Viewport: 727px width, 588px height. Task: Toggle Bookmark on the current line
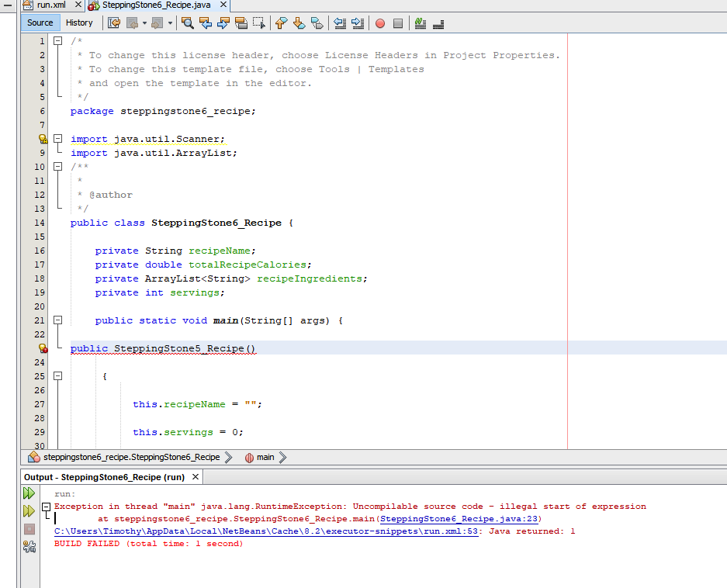coord(317,22)
